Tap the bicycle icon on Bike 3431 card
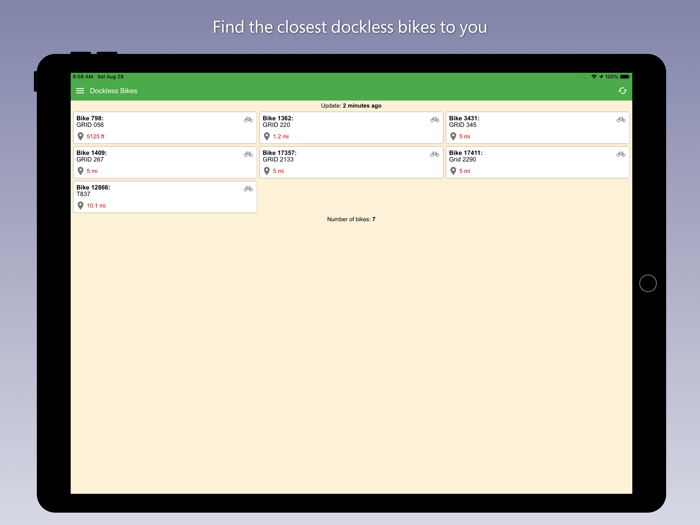This screenshot has height=525, width=700. [621, 120]
